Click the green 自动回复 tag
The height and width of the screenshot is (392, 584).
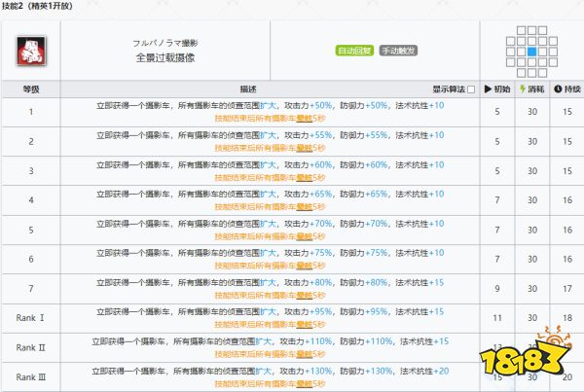tap(354, 51)
